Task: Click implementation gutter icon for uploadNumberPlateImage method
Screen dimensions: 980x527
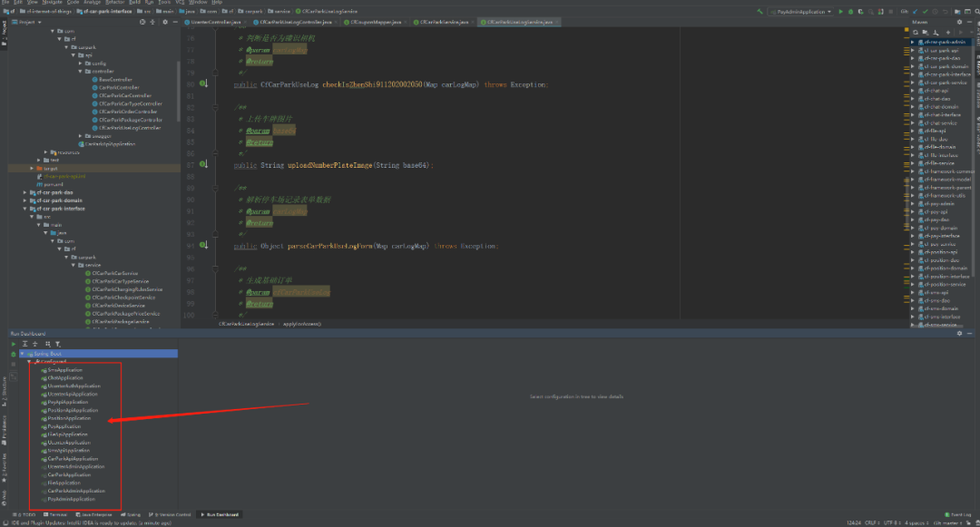Action: [204, 164]
